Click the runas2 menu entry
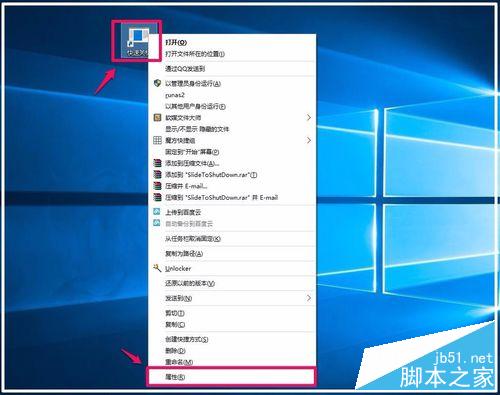This screenshot has width=500, height=395. (x=175, y=95)
